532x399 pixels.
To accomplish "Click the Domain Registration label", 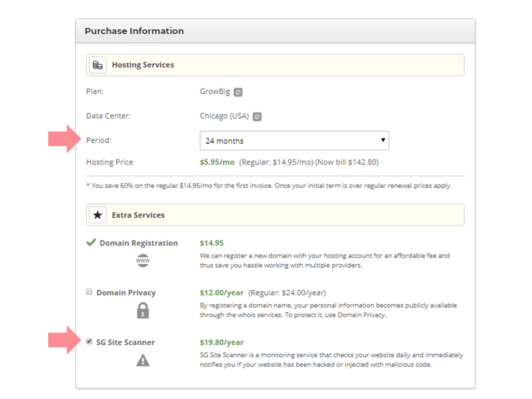I will 139,243.
